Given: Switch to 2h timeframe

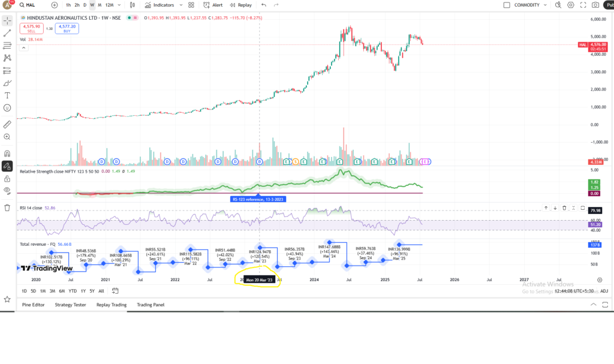Looking at the screenshot, I should 77,5.
